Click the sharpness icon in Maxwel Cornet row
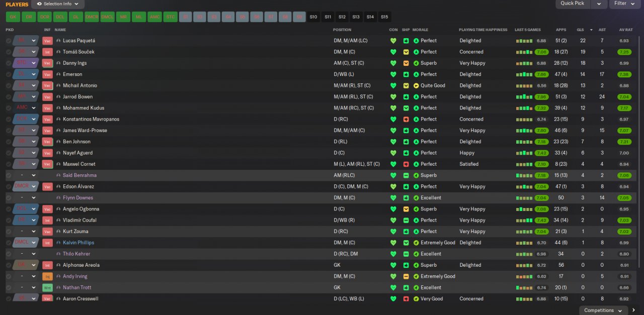The image size is (644, 315). (406, 164)
